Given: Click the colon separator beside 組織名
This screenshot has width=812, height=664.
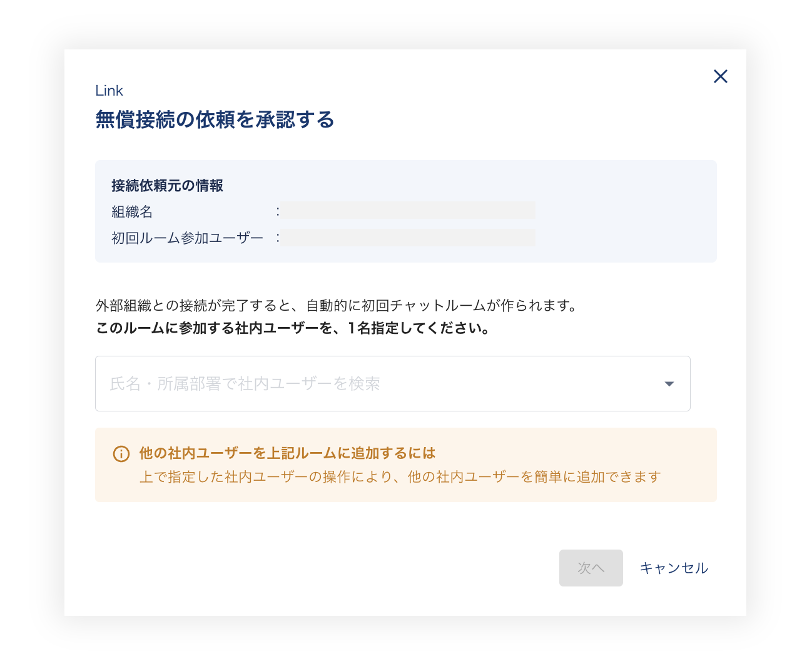Looking at the screenshot, I should 278,212.
